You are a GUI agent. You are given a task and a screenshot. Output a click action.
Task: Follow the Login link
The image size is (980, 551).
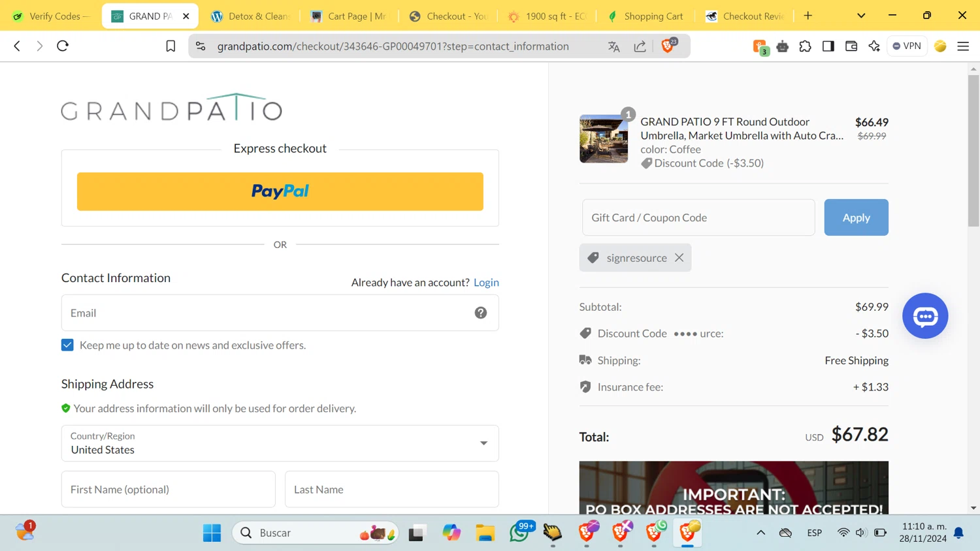point(486,282)
